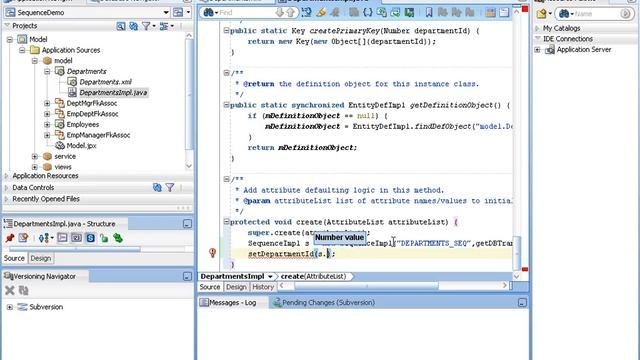Viewport: 640px width, 360px height.
Task: Toggle the Structure show methods icon
Action: [x=62, y=238]
